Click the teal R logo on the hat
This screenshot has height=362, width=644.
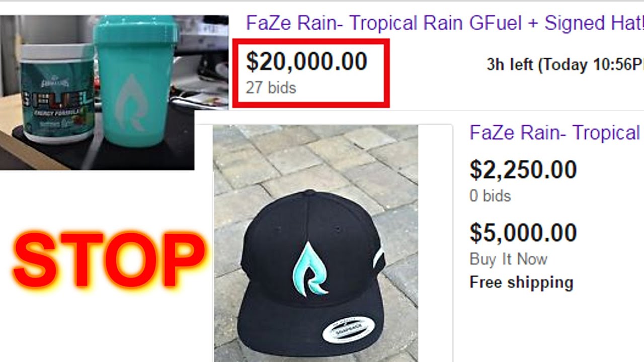(310, 267)
